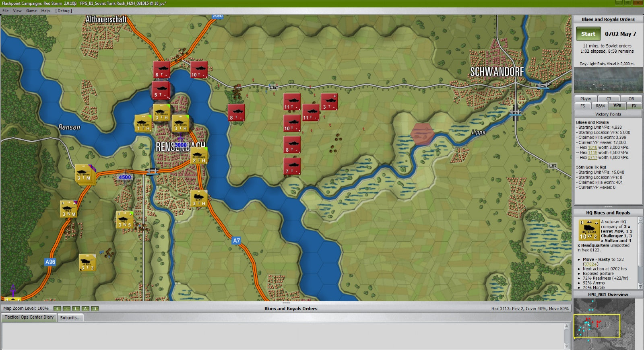Click the map zoom in plus button

57,309
